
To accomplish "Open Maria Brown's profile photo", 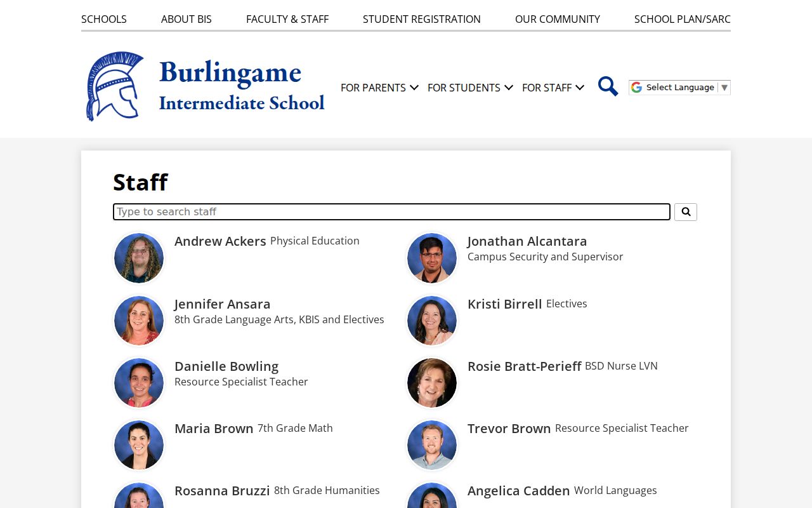I will (139, 444).
